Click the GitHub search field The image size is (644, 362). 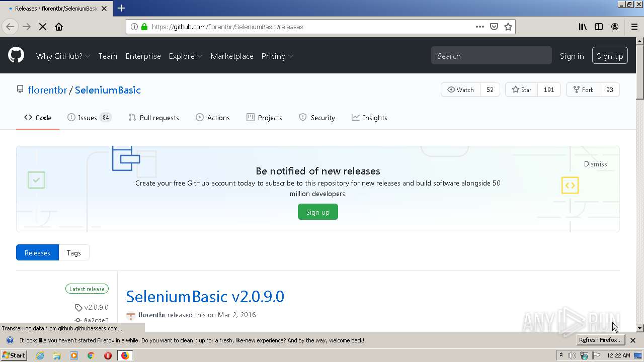(x=491, y=56)
